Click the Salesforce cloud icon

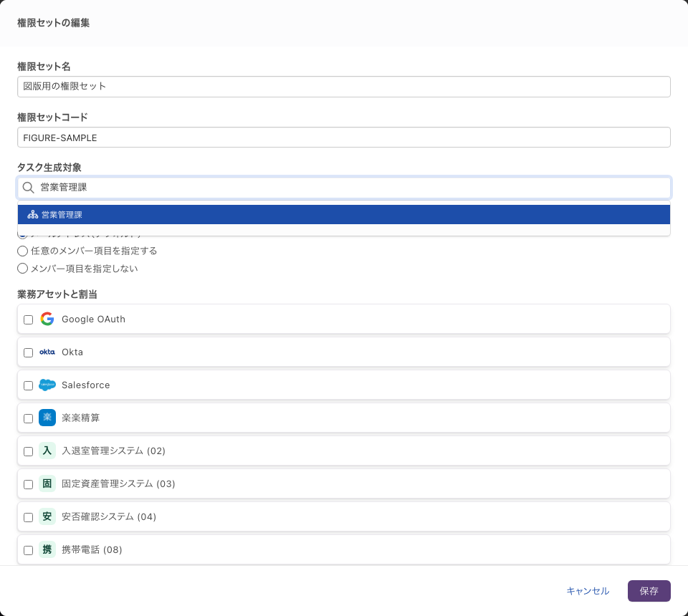pos(47,385)
